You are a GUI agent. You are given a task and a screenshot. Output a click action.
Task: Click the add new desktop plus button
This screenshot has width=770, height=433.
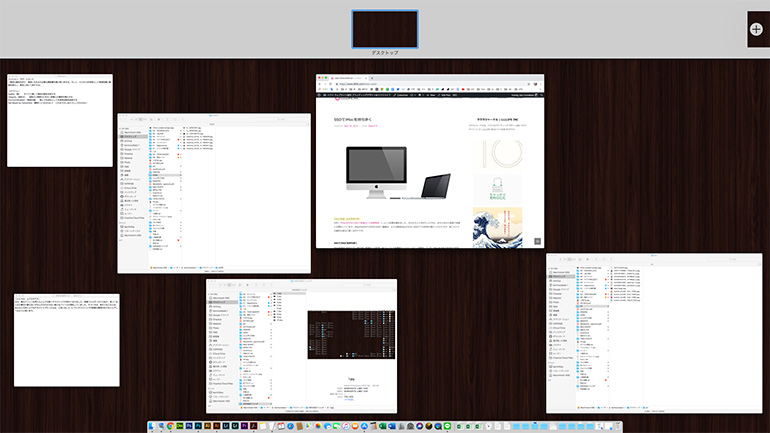coord(756,29)
